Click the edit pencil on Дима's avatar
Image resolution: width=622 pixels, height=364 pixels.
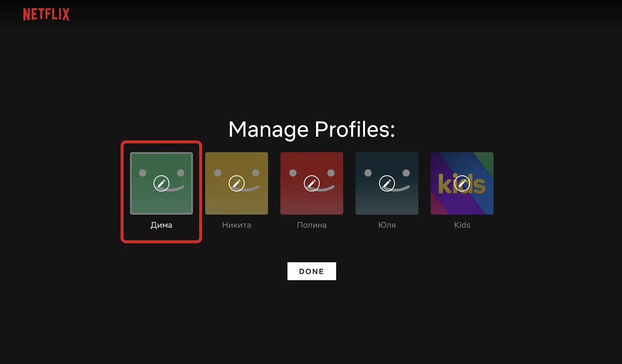[161, 183]
